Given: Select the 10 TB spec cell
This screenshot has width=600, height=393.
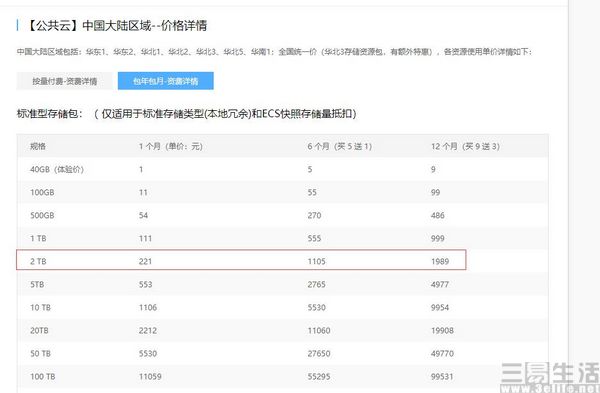Looking at the screenshot, I should click(x=41, y=307).
